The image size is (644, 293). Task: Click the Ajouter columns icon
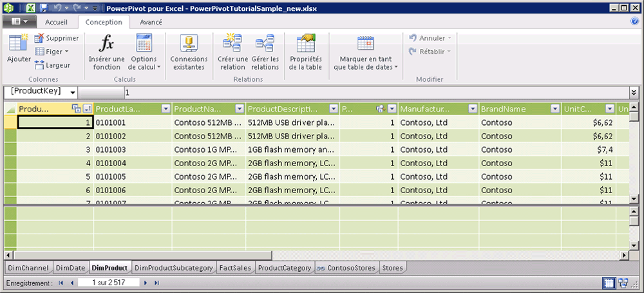coord(19,44)
